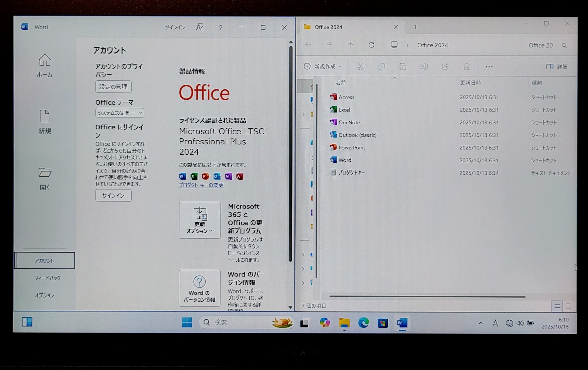Click the feedback person icon in Word title bar
588x370 pixels.
click(x=199, y=27)
